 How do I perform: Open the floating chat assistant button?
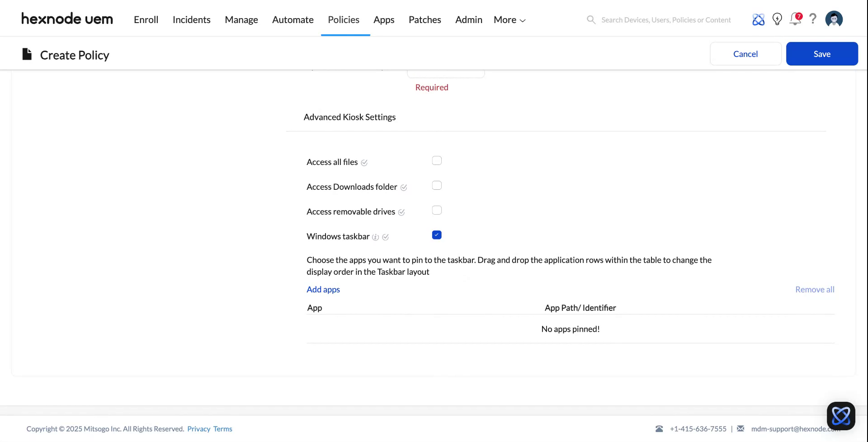[x=841, y=416]
